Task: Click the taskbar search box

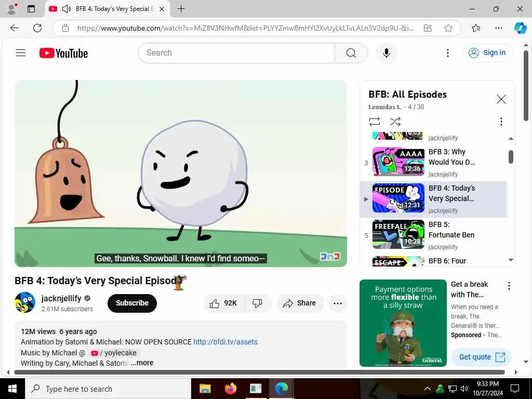Action: (108, 389)
